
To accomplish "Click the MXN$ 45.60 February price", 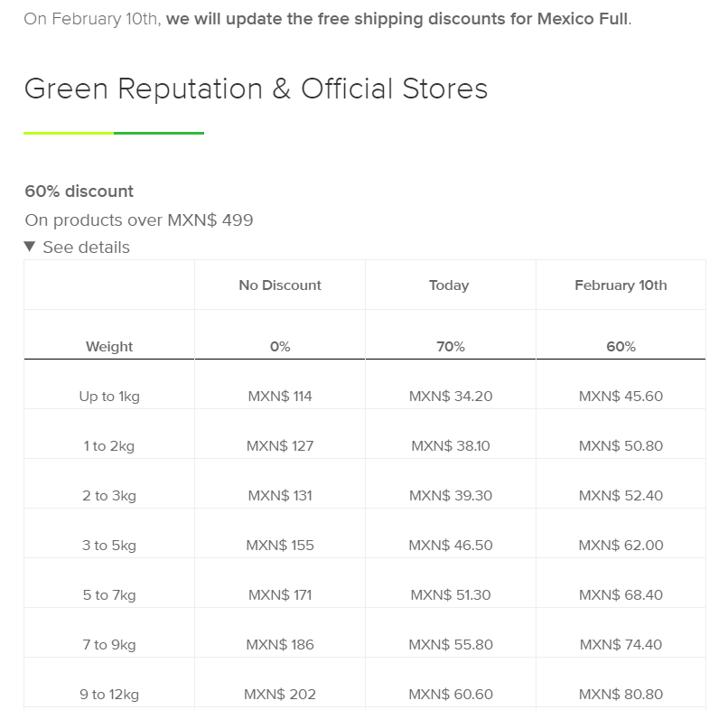I will point(621,397).
